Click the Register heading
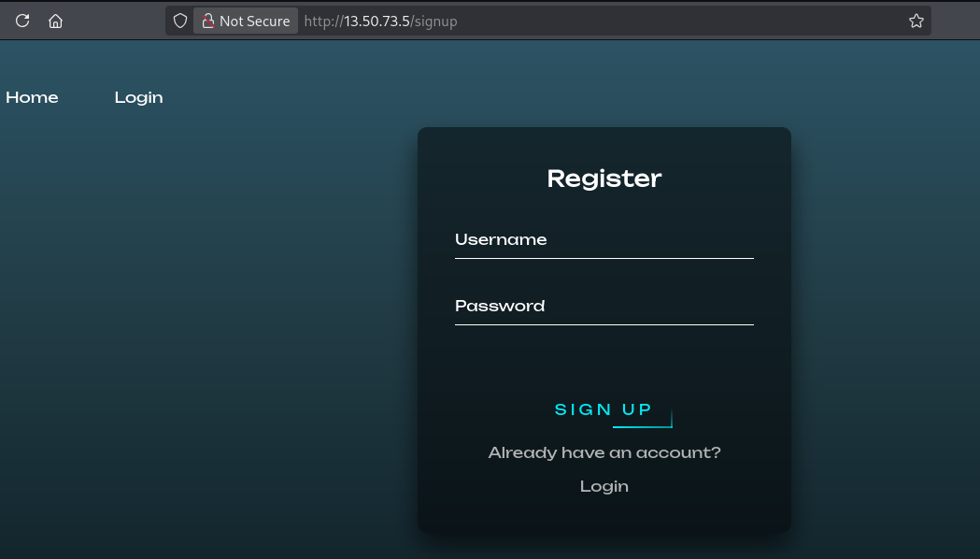 (x=604, y=179)
